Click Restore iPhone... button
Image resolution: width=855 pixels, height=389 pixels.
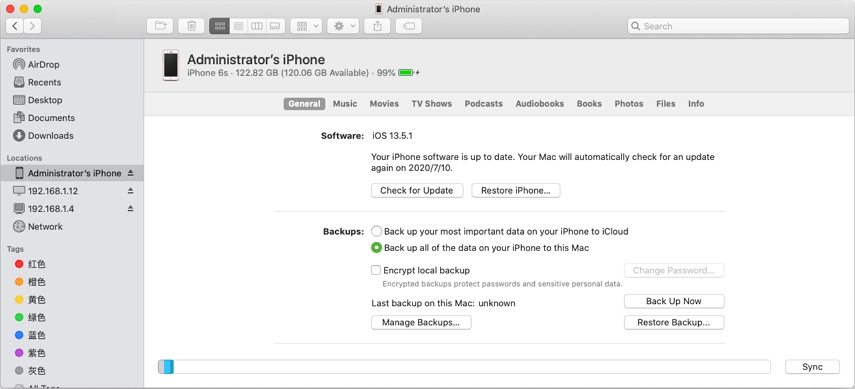(516, 190)
